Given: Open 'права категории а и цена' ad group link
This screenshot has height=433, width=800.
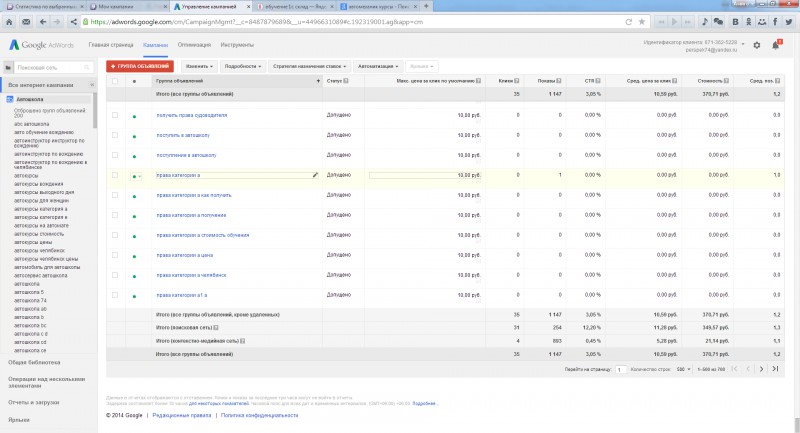Looking at the screenshot, I should point(184,254).
